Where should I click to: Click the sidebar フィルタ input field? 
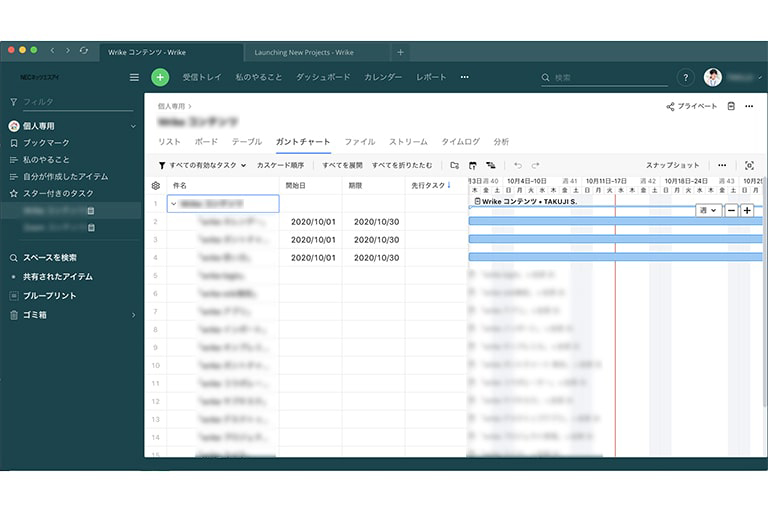point(77,102)
